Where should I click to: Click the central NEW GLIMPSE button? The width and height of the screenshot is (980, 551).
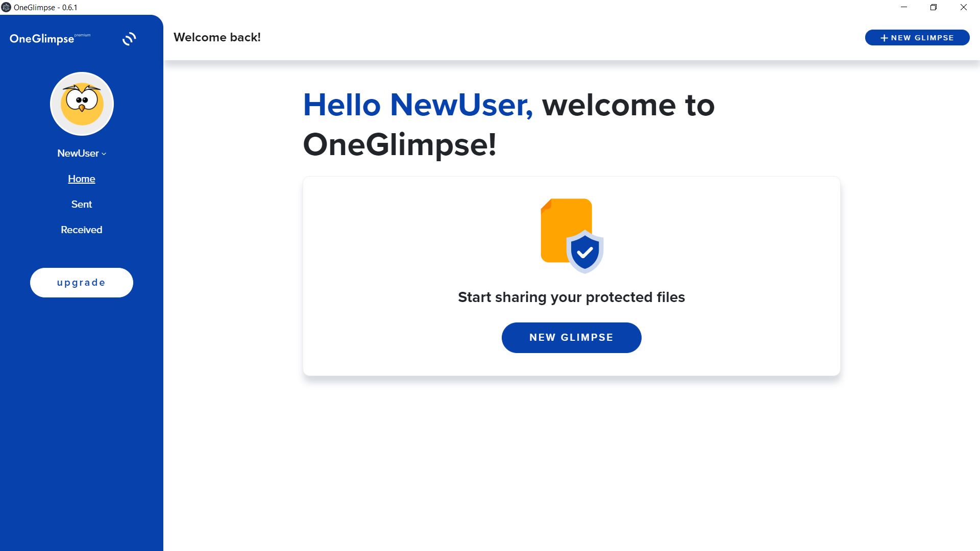pos(571,338)
